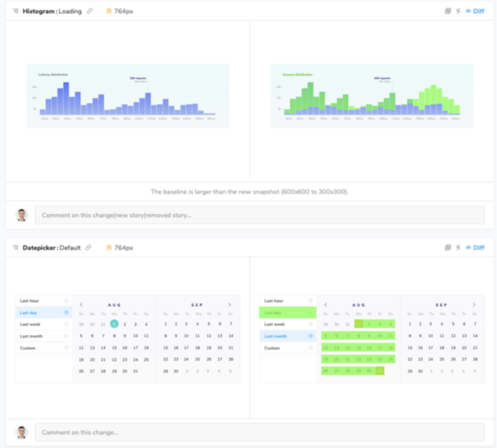Toggle the strobe diff icon in Histogram header
The image size is (497, 448).
(458, 11)
